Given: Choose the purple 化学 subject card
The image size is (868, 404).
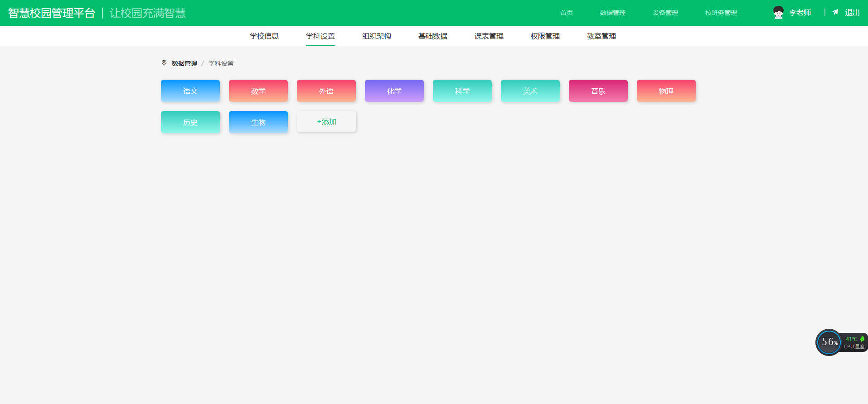Looking at the screenshot, I should [x=394, y=91].
